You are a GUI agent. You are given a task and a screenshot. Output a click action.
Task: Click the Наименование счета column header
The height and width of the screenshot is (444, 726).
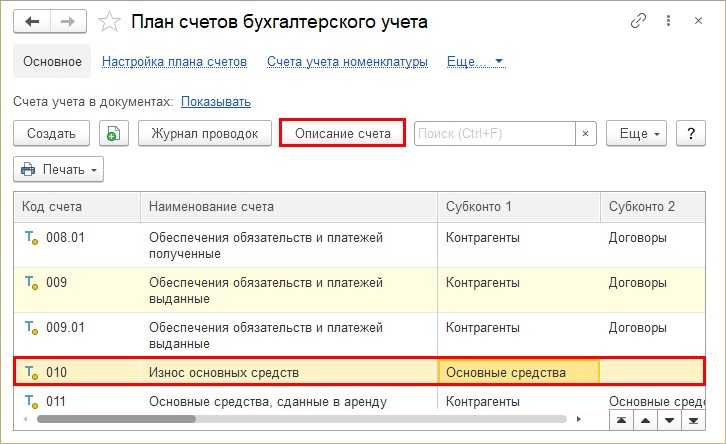click(289, 206)
